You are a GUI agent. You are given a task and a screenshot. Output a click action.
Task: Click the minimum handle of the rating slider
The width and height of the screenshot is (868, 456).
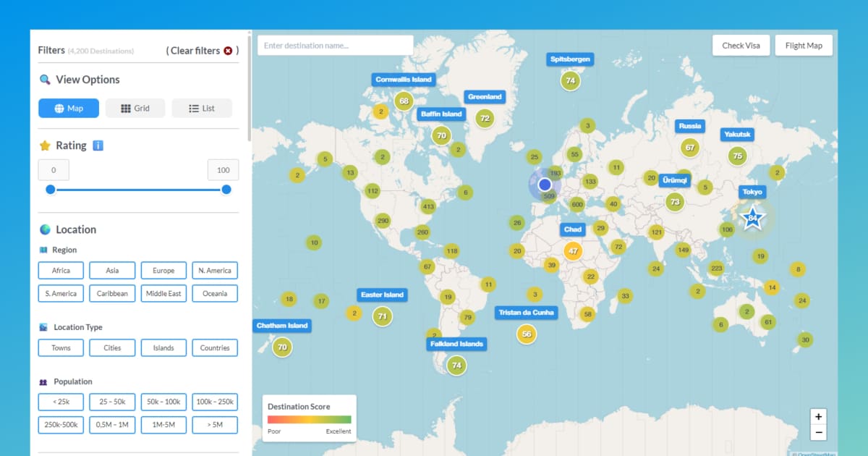(50, 189)
